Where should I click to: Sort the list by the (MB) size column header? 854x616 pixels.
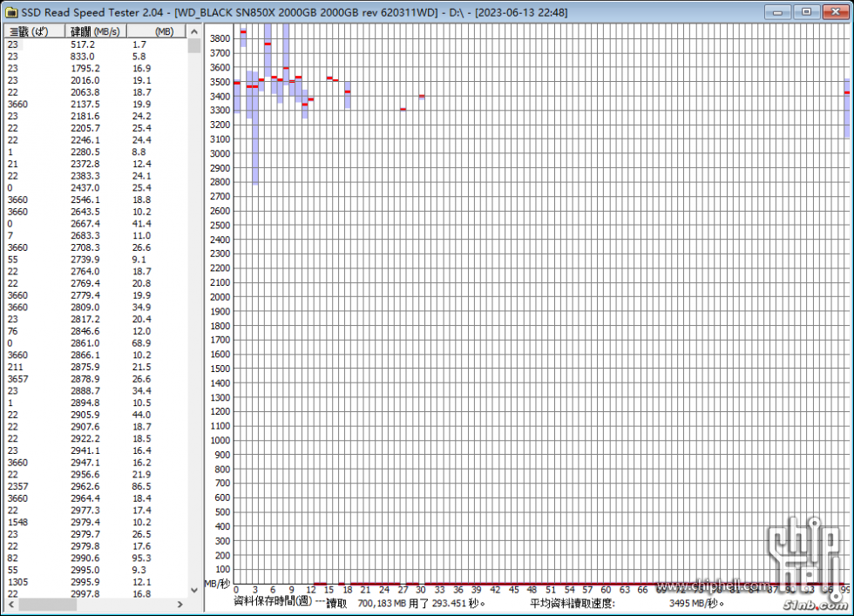(x=156, y=31)
